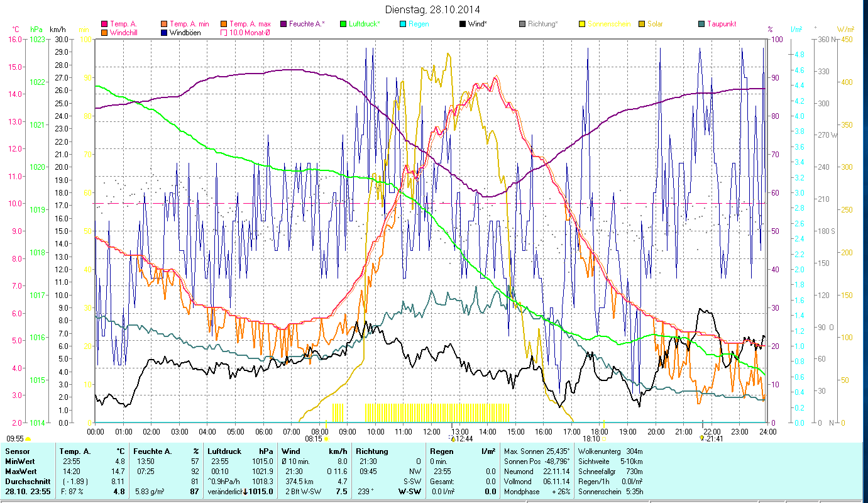Click the Sensor heading in the table

click(16, 451)
